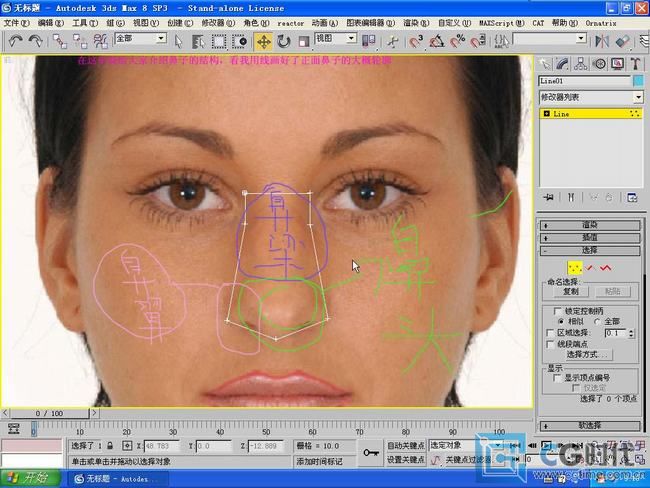Select the 相似 radio button
650x488 pixels.
coord(560,321)
